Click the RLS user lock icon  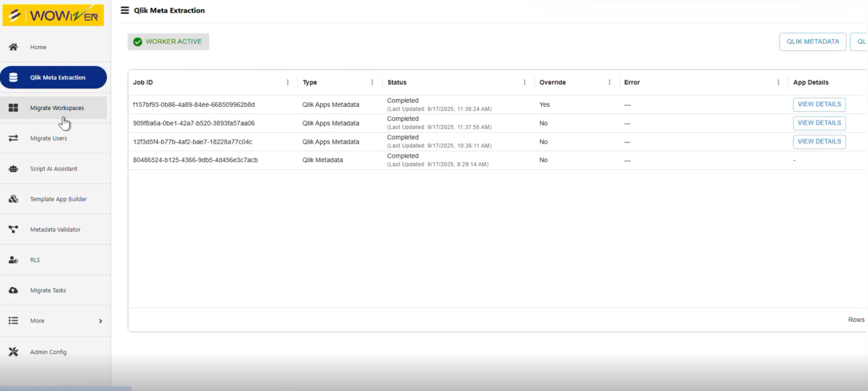tap(13, 260)
